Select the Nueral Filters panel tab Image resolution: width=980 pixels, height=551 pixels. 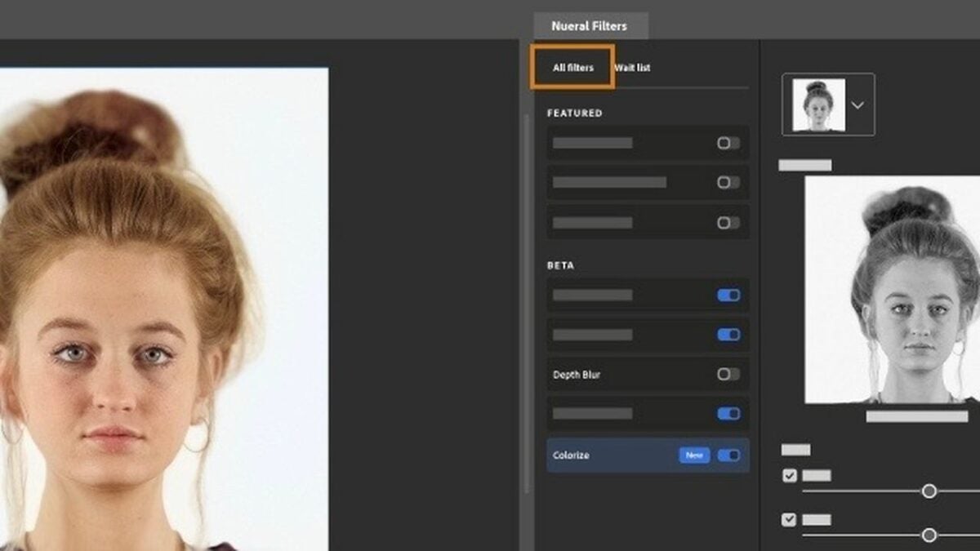pyautogui.click(x=589, y=26)
